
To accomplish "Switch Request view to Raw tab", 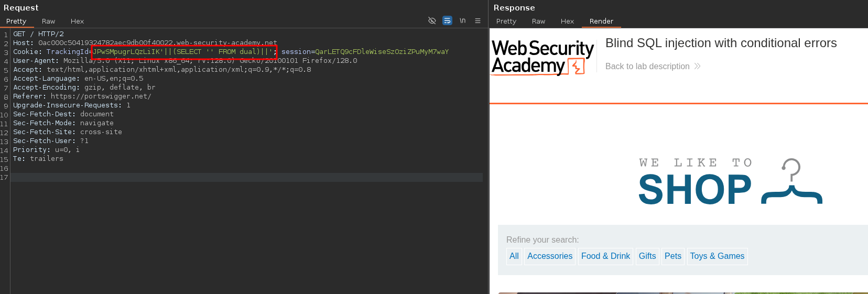I will pos(48,21).
